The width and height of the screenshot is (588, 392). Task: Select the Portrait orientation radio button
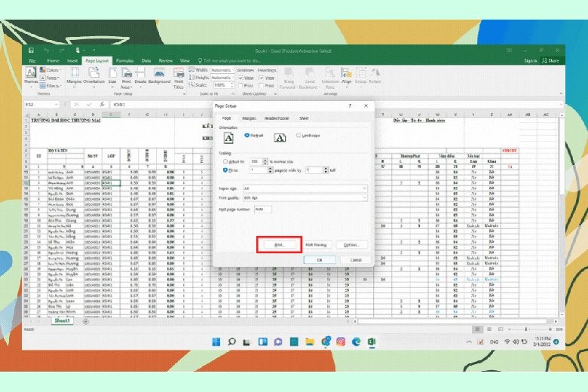[247, 136]
